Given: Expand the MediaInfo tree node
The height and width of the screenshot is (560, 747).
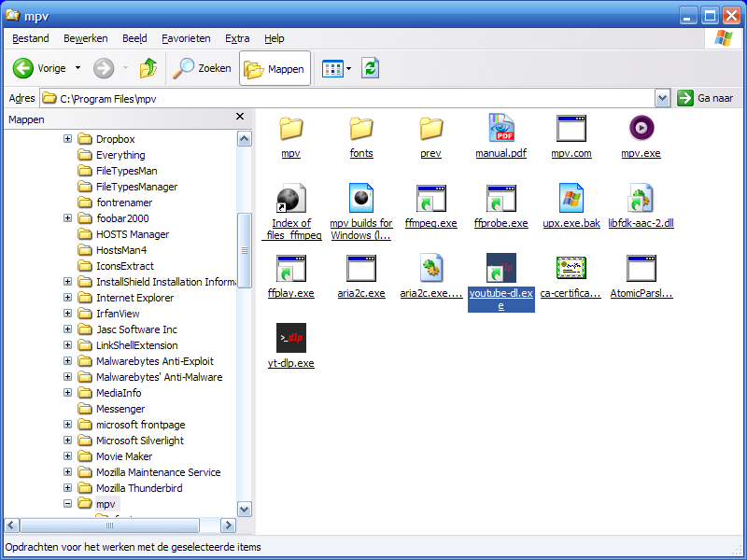Looking at the screenshot, I should click(x=67, y=392).
